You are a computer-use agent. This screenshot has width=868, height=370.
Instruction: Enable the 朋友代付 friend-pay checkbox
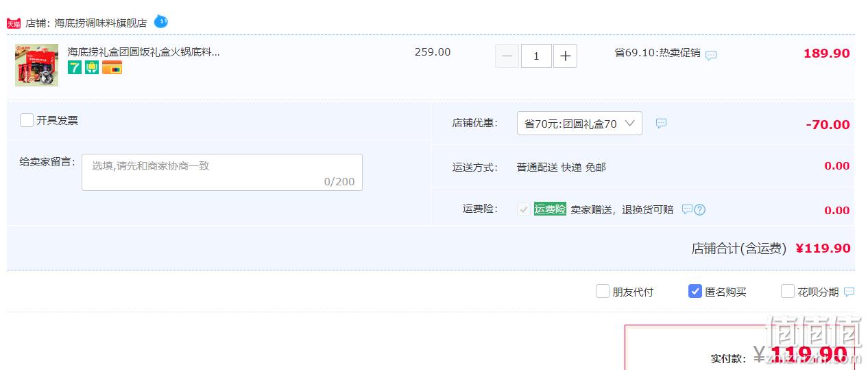(x=603, y=291)
